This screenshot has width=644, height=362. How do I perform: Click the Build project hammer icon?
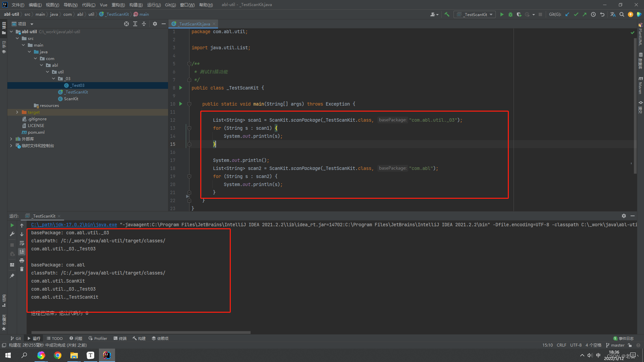[x=447, y=14]
